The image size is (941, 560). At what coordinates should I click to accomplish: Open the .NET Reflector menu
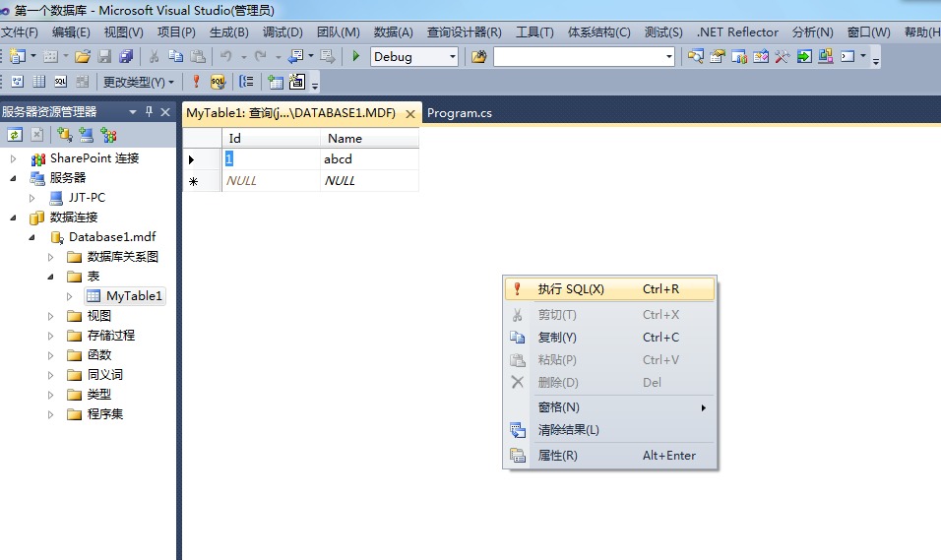pyautogui.click(x=737, y=32)
